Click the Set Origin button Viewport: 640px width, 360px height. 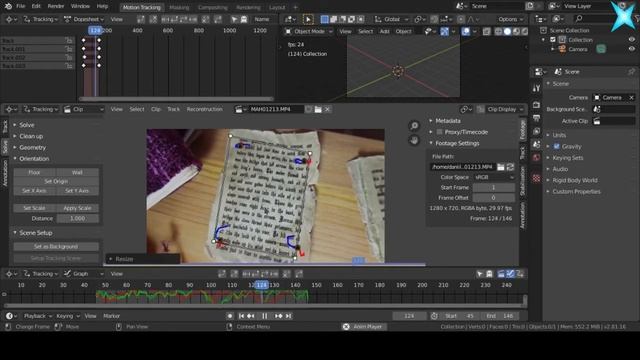56,181
